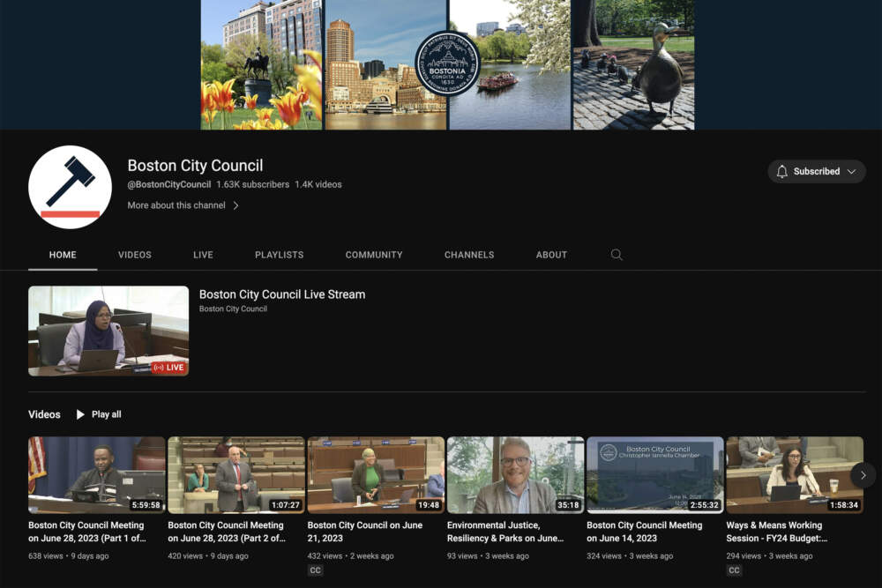Click the channel search magnifier icon
Viewport: 882px width, 588px height.
coord(617,255)
